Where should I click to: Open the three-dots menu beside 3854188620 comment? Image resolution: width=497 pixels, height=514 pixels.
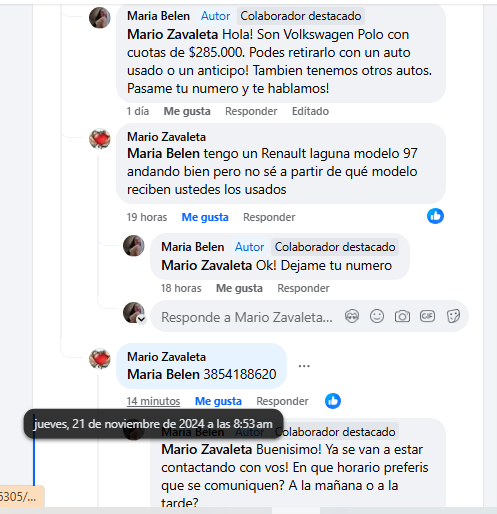304,366
